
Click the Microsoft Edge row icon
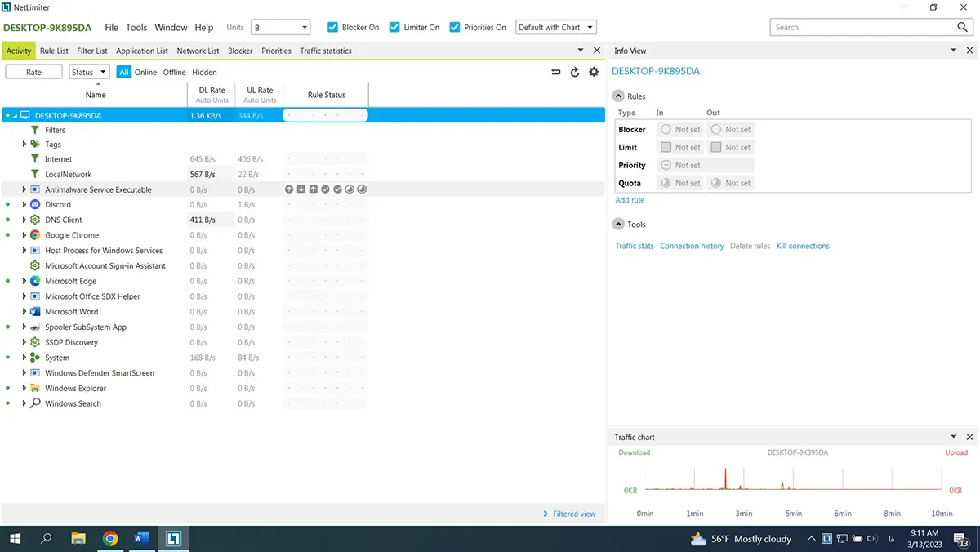point(35,281)
